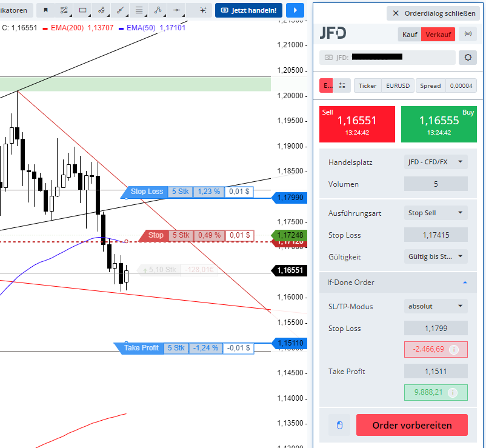Select the horizontal lines Fibonacci tool
Viewport: 486px width, 448px height.
click(139, 10)
